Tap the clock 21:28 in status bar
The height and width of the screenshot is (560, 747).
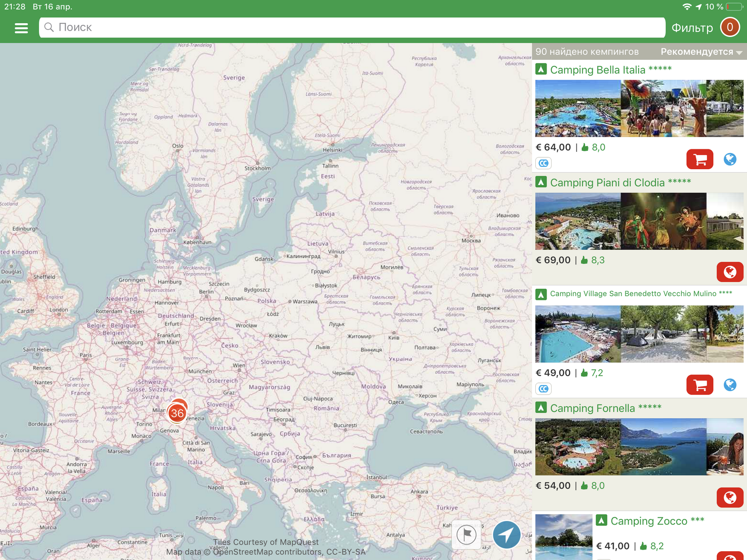point(15,7)
